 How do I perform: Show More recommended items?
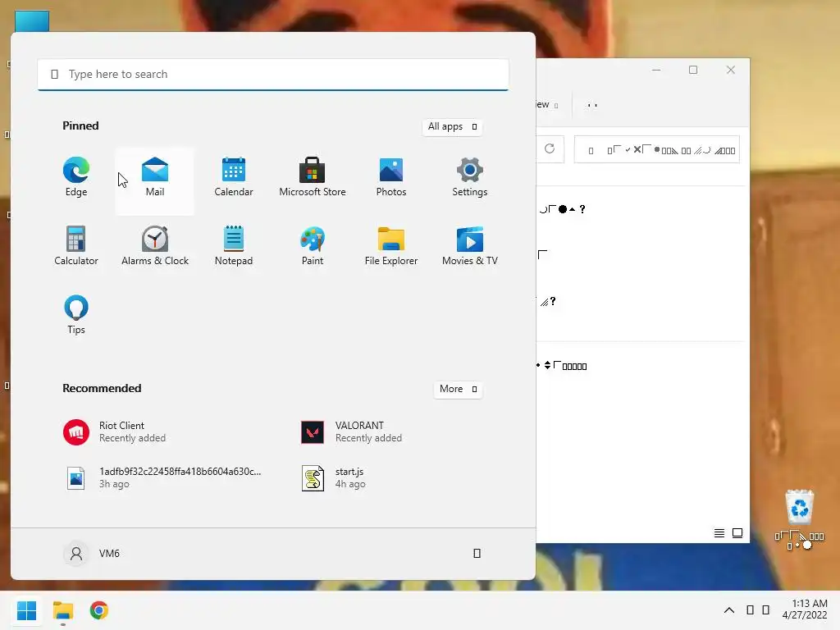(x=458, y=389)
